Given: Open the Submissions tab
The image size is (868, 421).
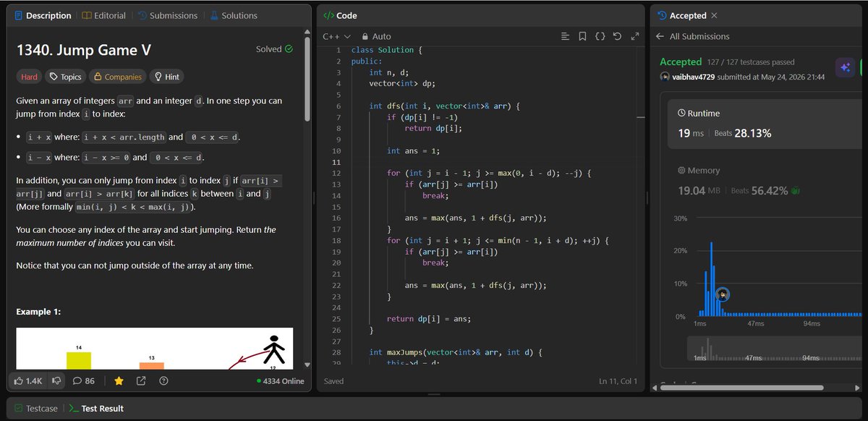Looking at the screenshot, I should 167,15.
